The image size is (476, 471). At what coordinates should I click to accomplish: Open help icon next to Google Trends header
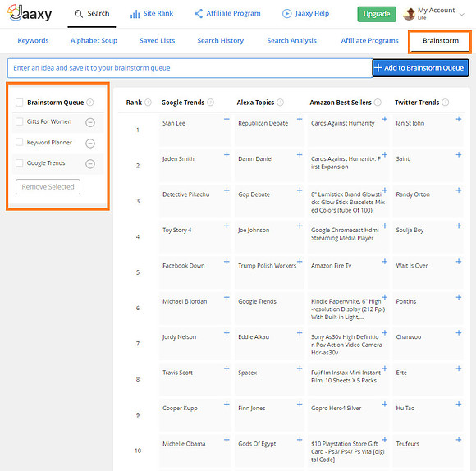(210, 103)
